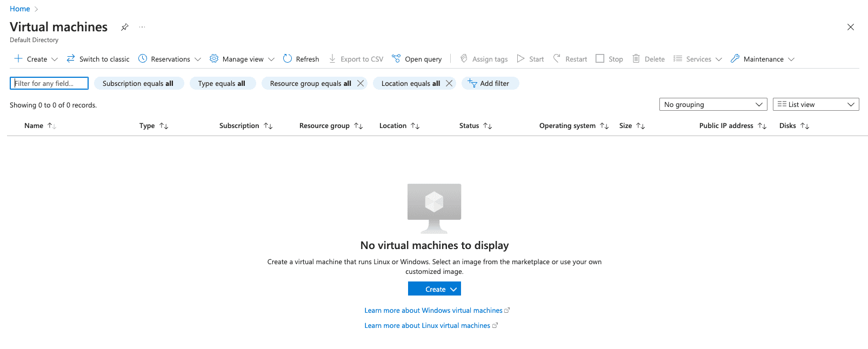Click the Delete toolbar button

coord(649,59)
